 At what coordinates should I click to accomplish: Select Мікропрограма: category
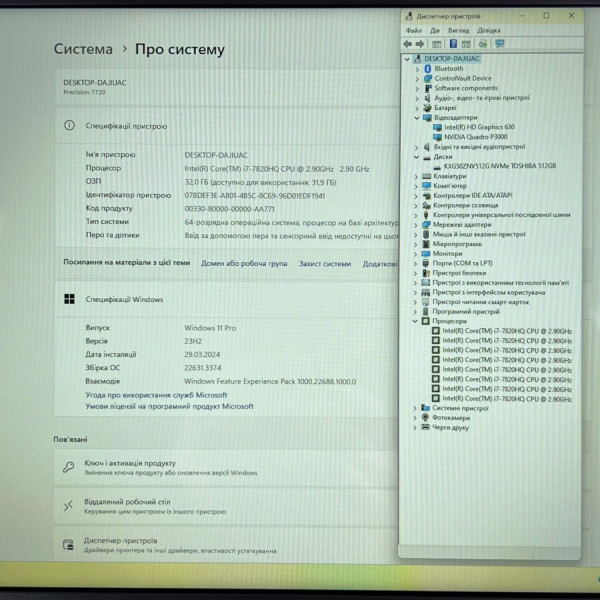pyautogui.click(x=457, y=244)
